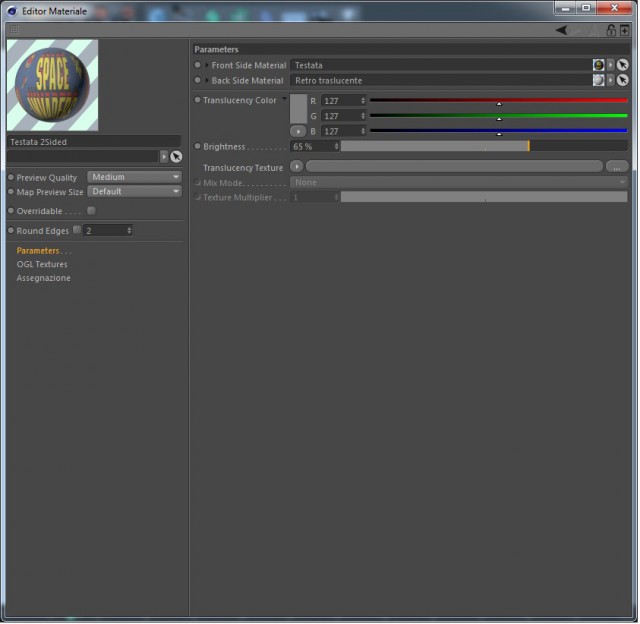Viewport: 640px width, 624px height.
Task: Click the green channel slider
Action: tap(499, 116)
